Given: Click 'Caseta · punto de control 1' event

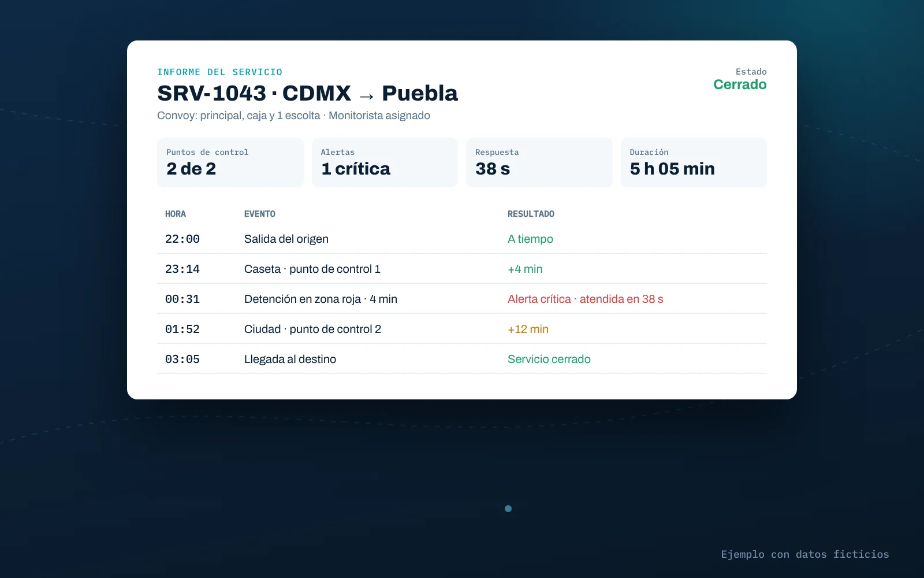Looking at the screenshot, I should click(312, 269).
